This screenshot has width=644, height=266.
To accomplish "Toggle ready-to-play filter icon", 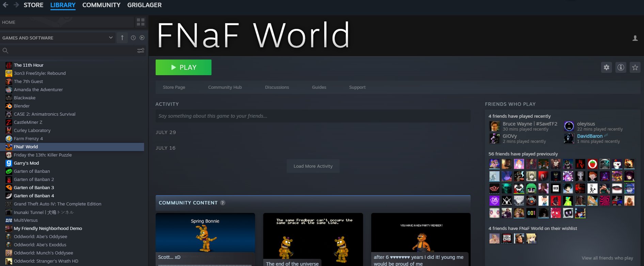I will [142, 38].
